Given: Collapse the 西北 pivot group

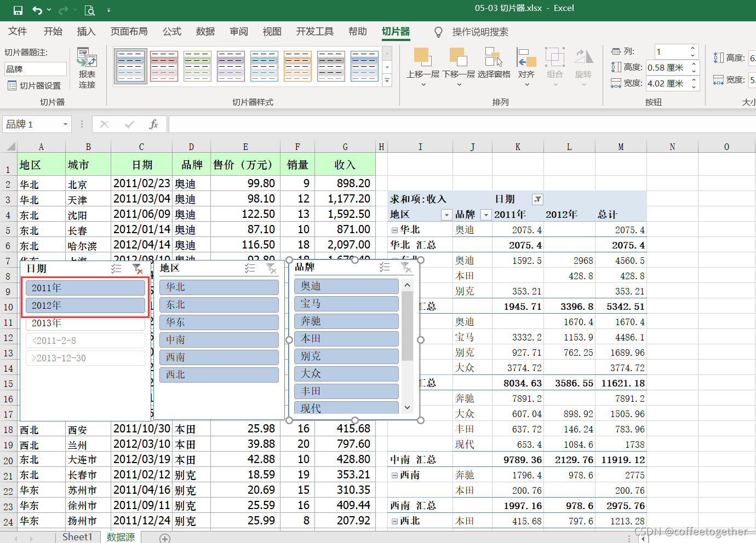Looking at the screenshot, I should (x=394, y=521).
